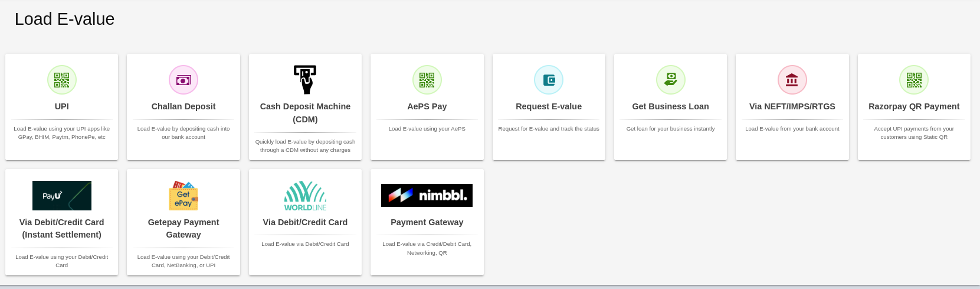Click 'Load E-value via Credit/Debit Card, Networking, QR' text
Viewport: 980px width, 289px height.
pos(427,248)
